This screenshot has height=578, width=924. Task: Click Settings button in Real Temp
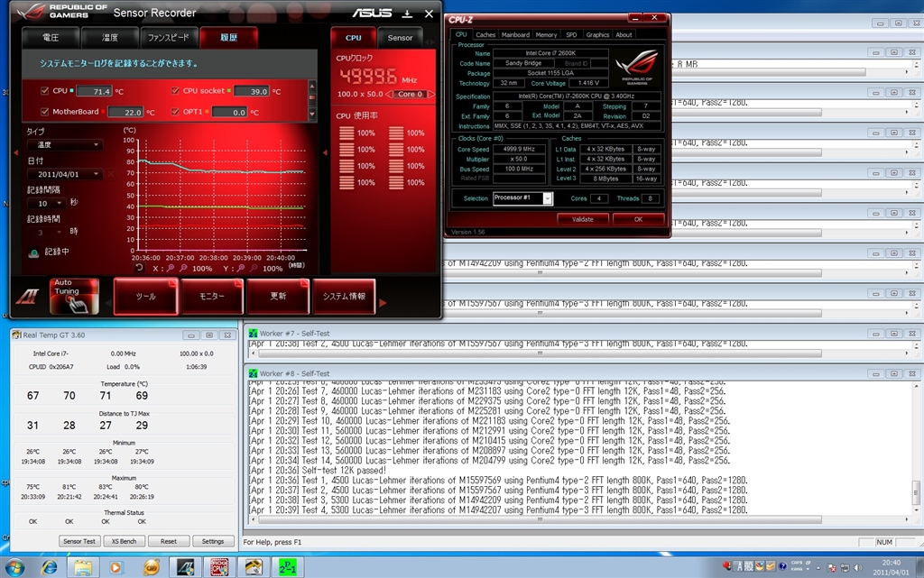point(213,541)
